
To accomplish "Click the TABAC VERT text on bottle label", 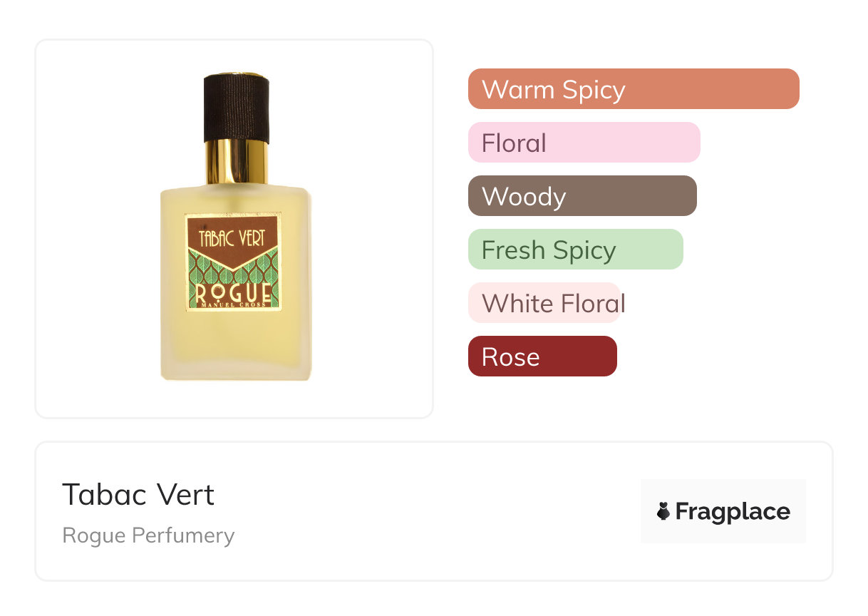I will (232, 237).
